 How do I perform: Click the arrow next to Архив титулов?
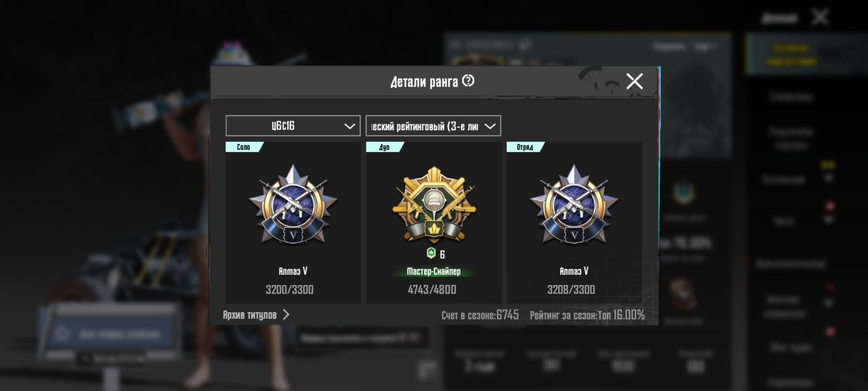286,315
